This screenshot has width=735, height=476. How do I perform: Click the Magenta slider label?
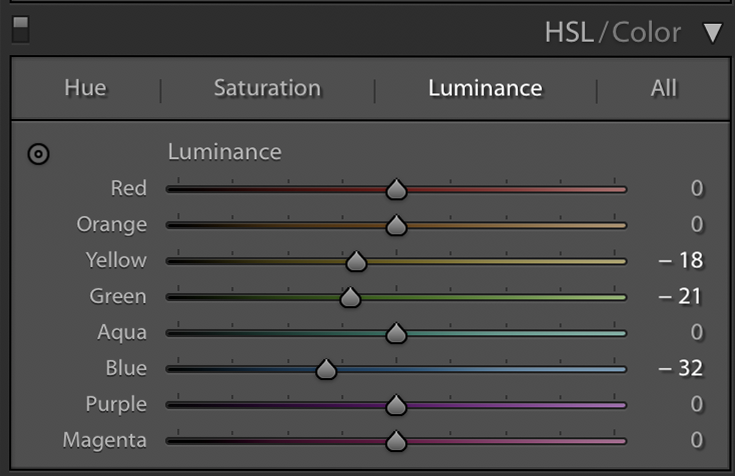click(105, 441)
